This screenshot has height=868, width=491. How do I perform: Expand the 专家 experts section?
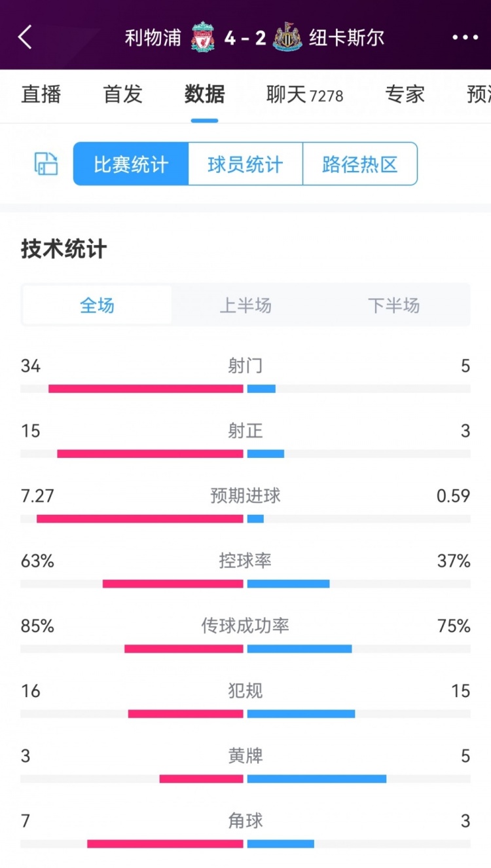point(407,94)
